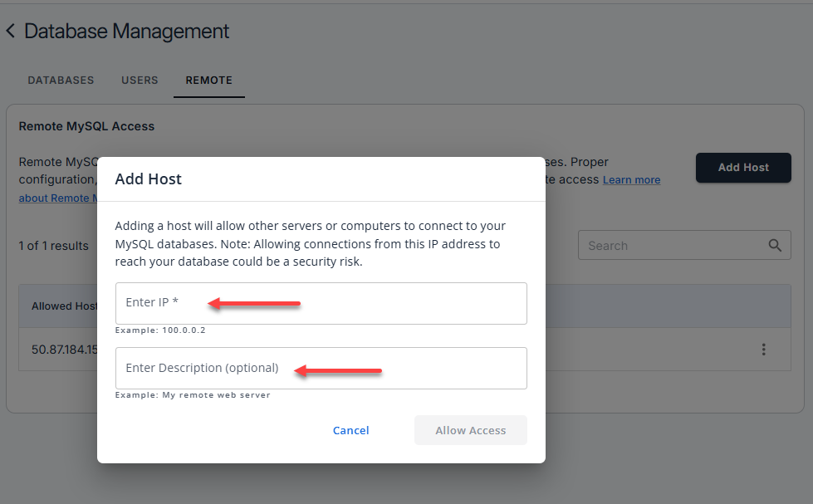The height and width of the screenshot is (504, 813).
Task: Click the Add Host button
Action: 742,168
